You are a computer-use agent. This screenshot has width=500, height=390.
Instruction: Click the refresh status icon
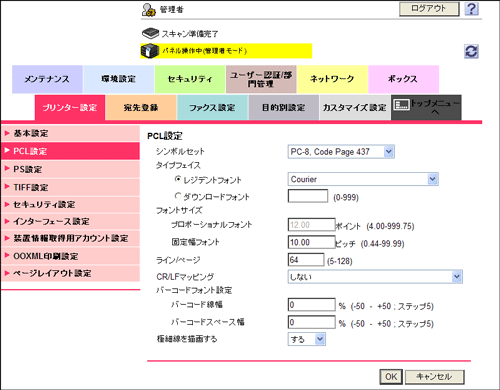(x=471, y=51)
